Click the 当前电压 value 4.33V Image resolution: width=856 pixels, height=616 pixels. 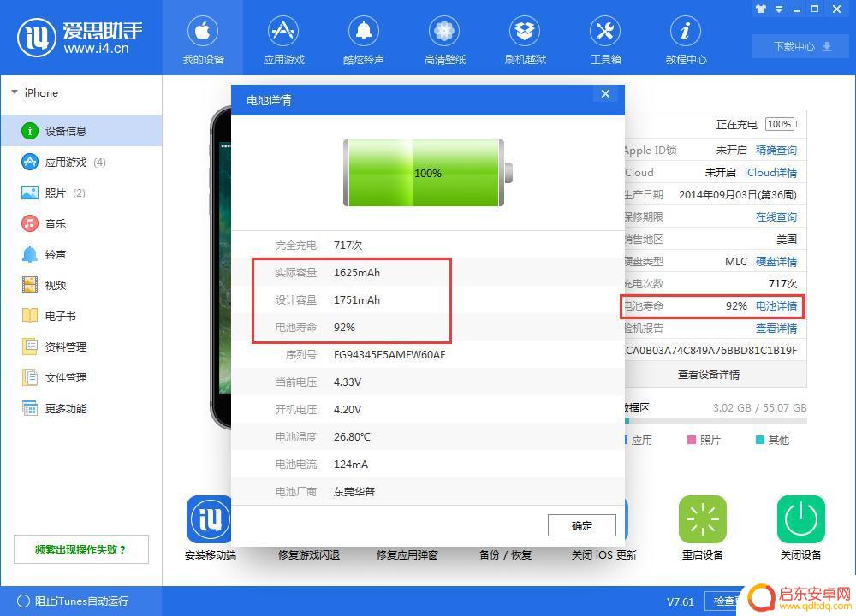click(x=348, y=382)
